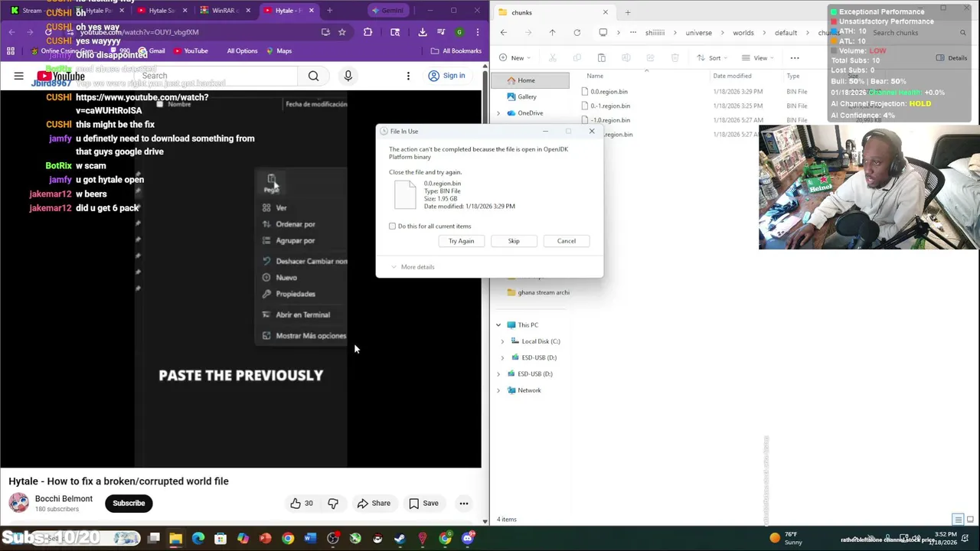Open the Chrome downloads icon

pos(422,32)
